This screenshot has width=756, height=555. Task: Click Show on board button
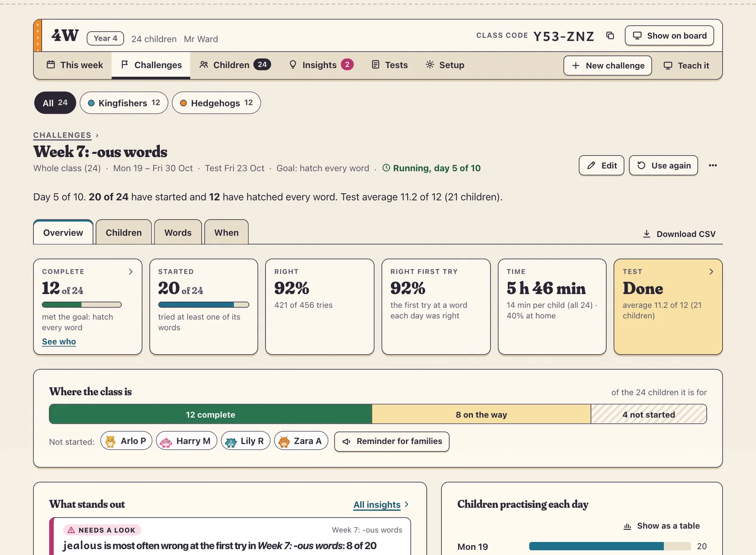[x=669, y=36]
